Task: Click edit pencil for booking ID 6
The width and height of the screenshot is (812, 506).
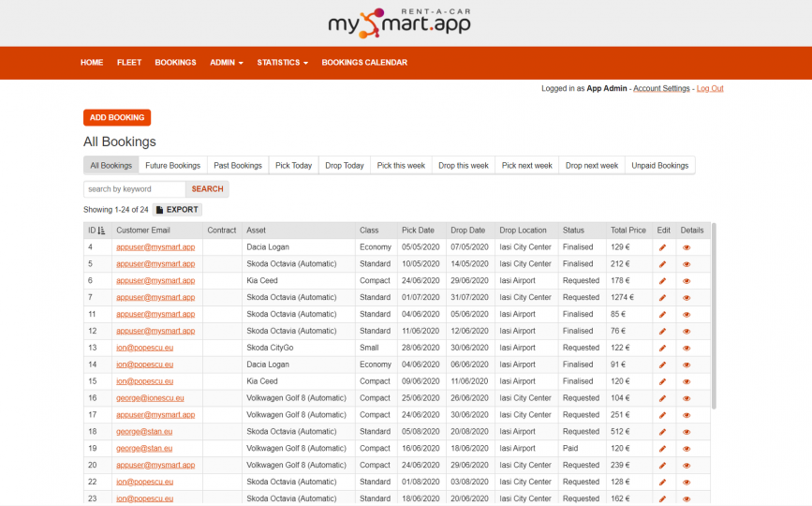Action: click(x=662, y=281)
